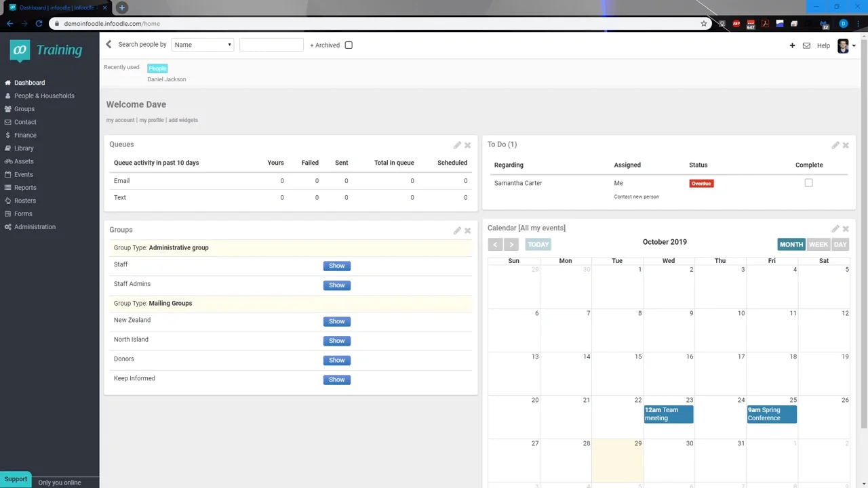The image size is (868, 488).
Task: Open Events in sidebar
Action: [23, 174]
